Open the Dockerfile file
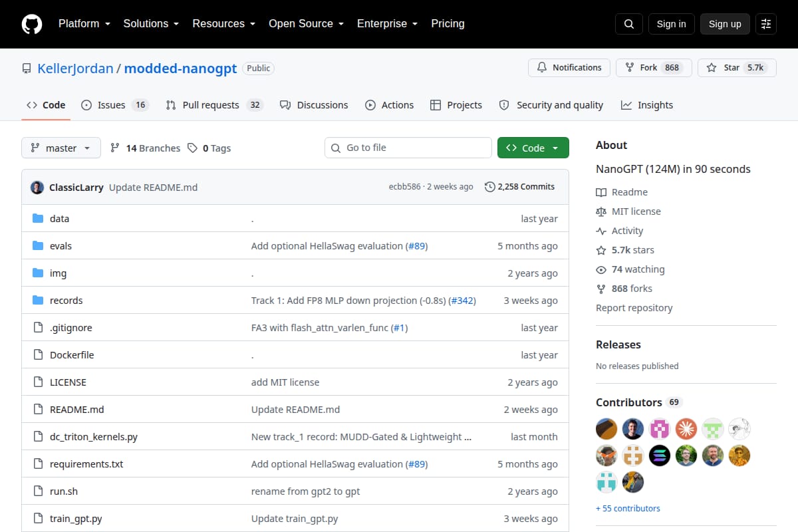Image resolution: width=798 pixels, height=532 pixels. [72, 355]
